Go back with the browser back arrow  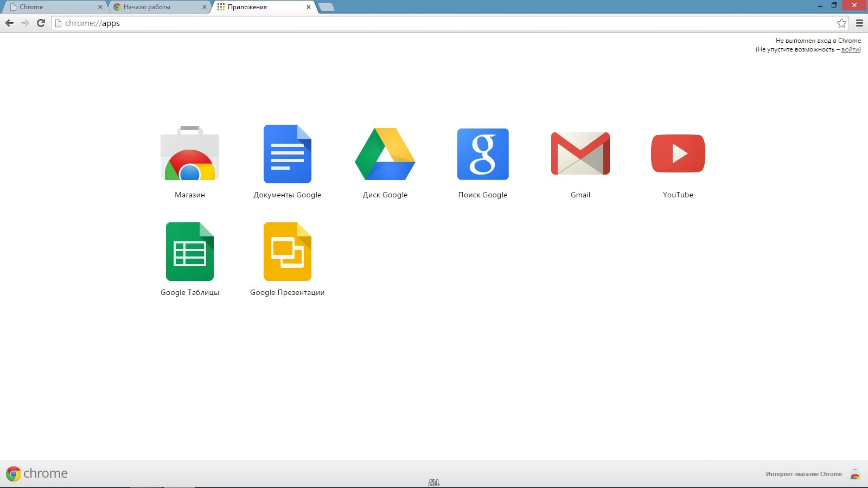point(9,23)
